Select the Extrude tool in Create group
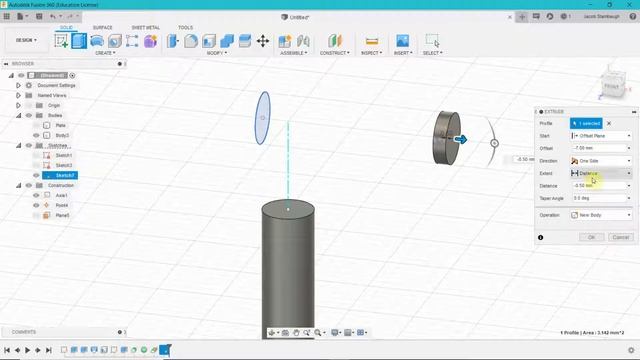640x360 pixels. click(79, 41)
